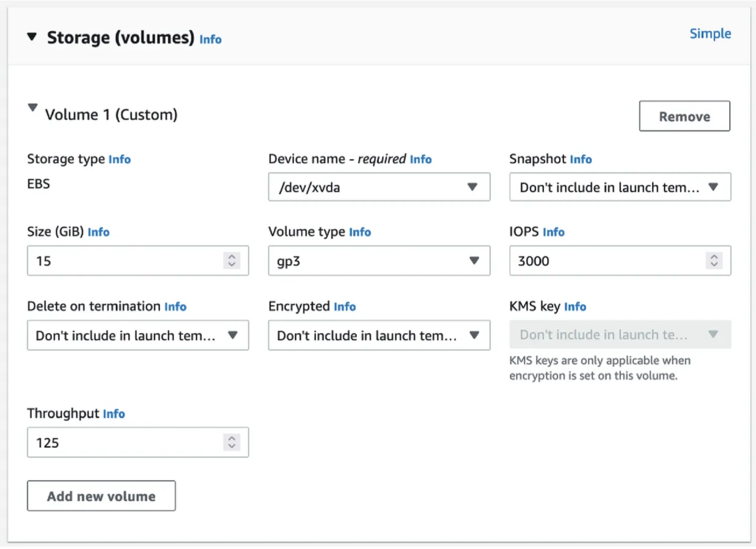The width and height of the screenshot is (756, 549).
Task: Switch to Simple storage view
Action: (x=710, y=34)
